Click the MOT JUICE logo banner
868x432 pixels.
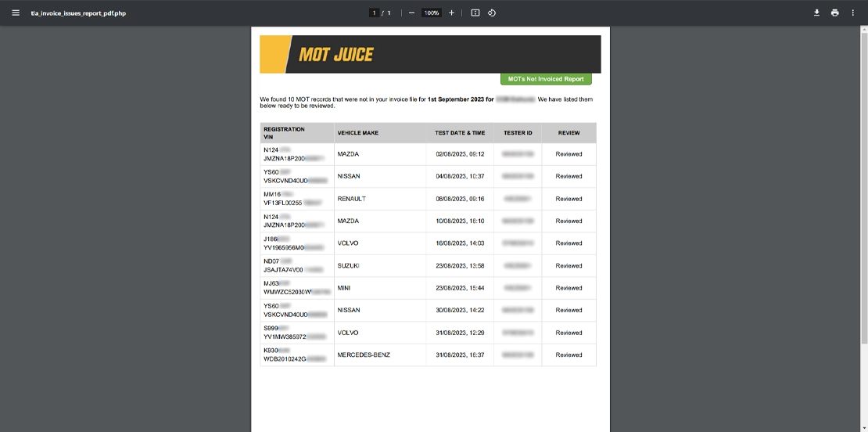click(x=430, y=54)
